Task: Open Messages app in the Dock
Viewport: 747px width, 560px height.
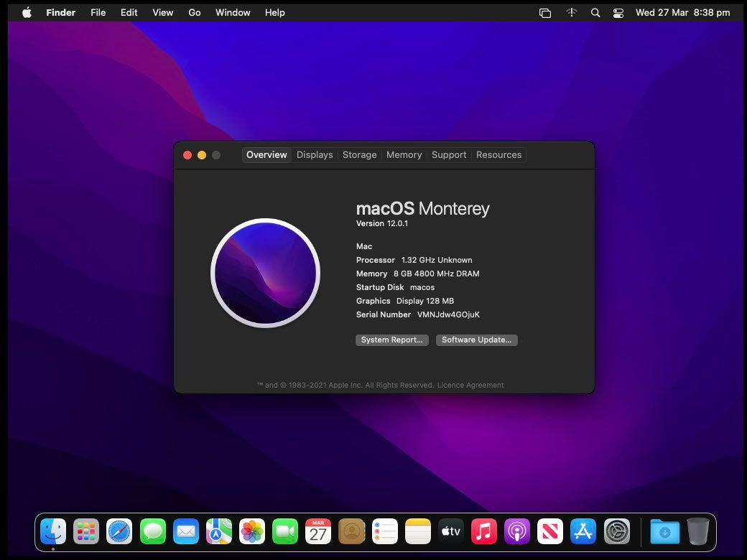Action: point(152,531)
